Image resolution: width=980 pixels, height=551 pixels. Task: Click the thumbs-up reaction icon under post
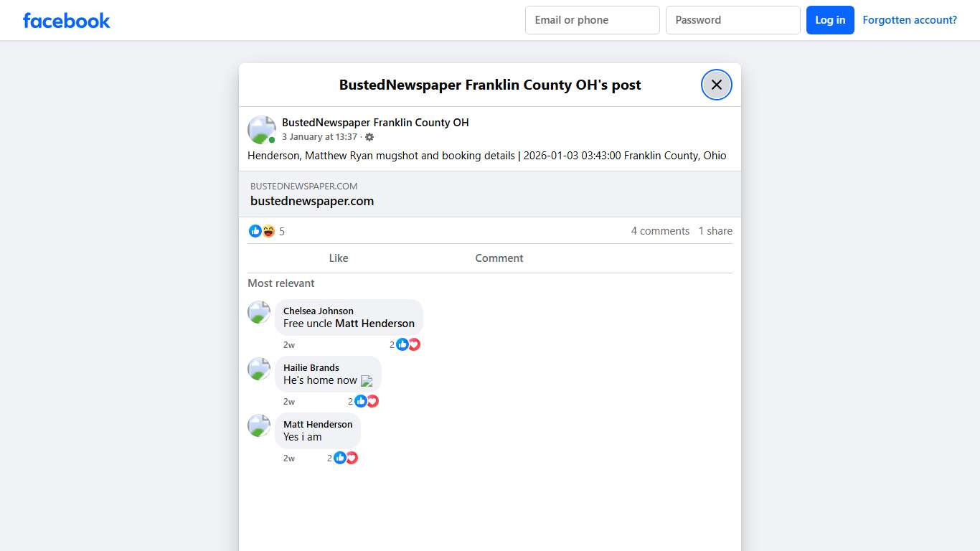tap(255, 231)
